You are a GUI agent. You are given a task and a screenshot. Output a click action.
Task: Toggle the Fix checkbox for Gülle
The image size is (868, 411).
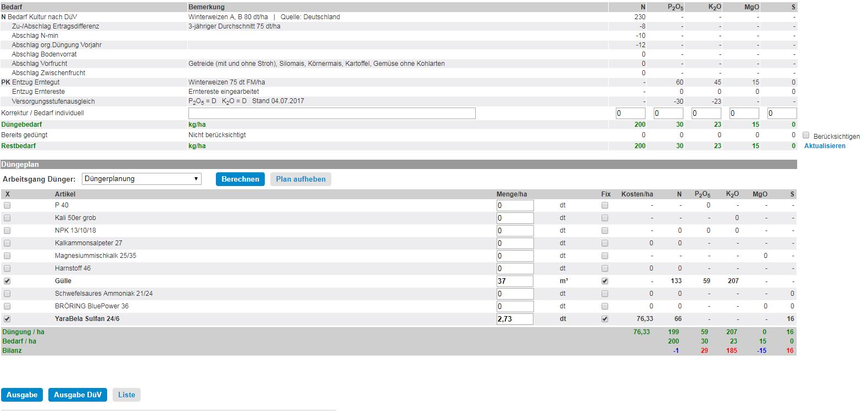point(605,281)
